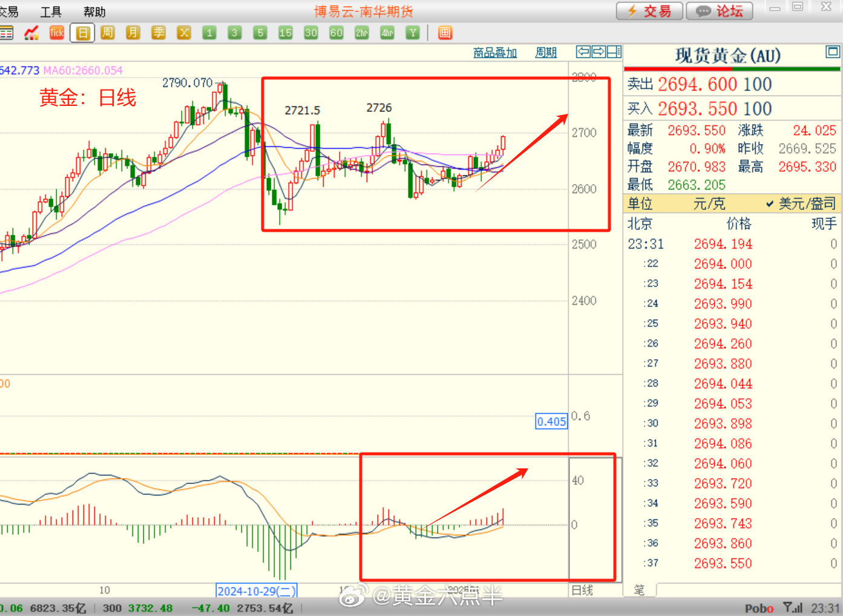Screen dimensions: 843x616
Task: Click the 日线 period label below chart
Action: 582,590
